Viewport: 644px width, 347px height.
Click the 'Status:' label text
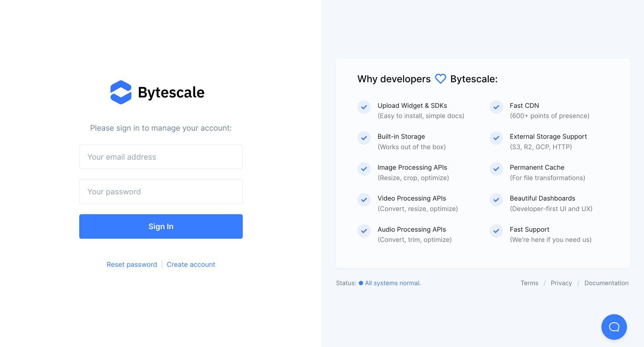click(346, 283)
